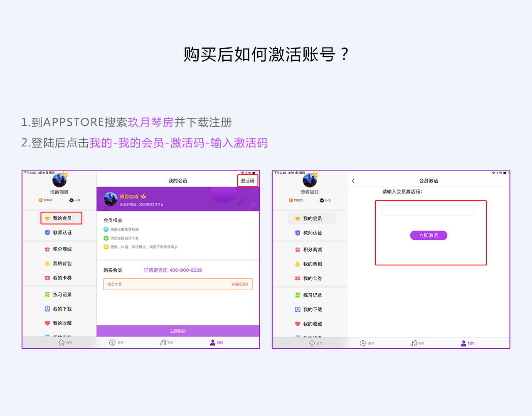Tap 优质音色自动下发 benefit item
The width and height of the screenshot is (532, 416).
[x=121, y=238]
